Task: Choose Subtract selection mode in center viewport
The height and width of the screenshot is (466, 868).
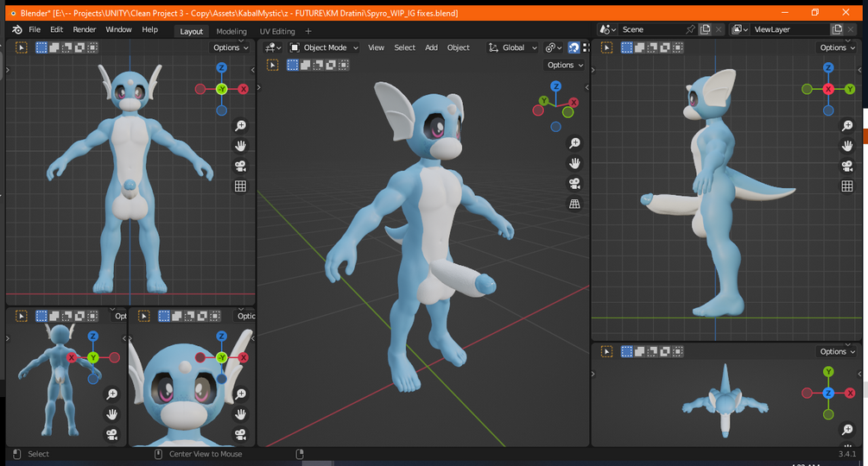Action: coord(319,66)
